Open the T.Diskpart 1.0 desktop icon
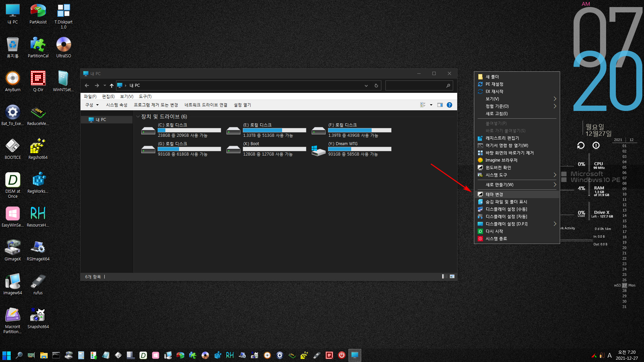This screenshot has width=644, height=362. [x=63, y=16]
